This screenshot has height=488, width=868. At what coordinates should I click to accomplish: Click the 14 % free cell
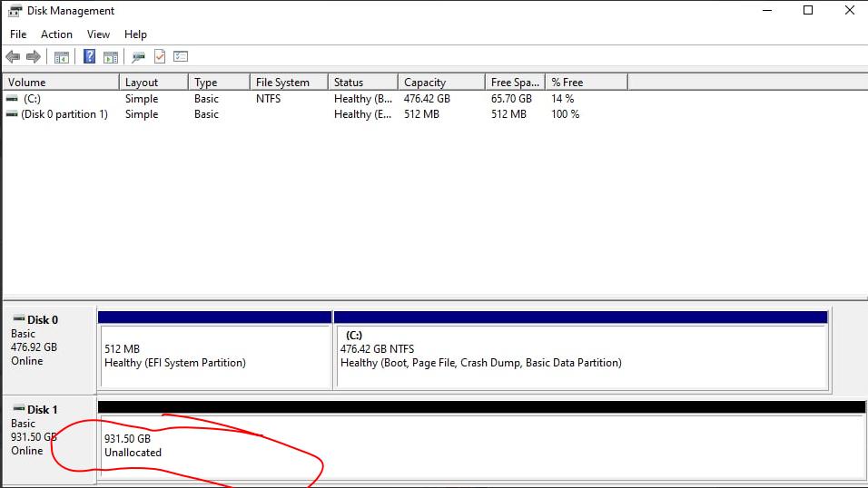coord(562,99)
